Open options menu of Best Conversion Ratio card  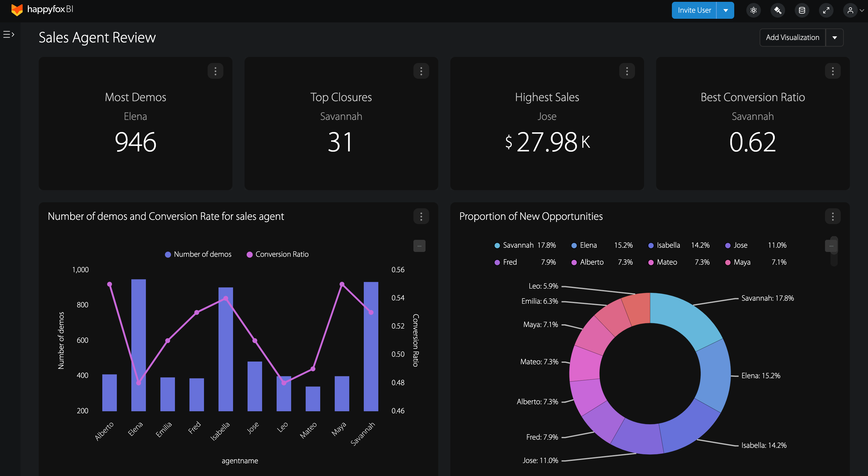833,71
